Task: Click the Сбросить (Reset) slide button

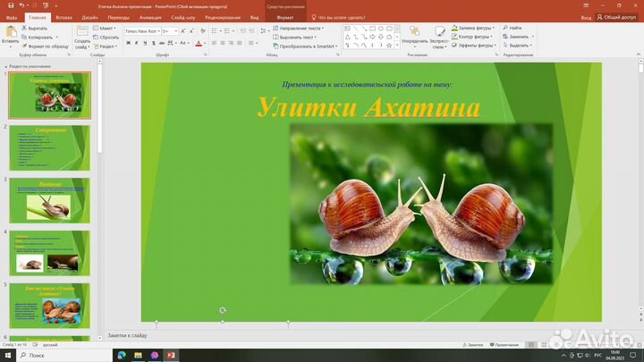Action: click(x=107, y=38)
